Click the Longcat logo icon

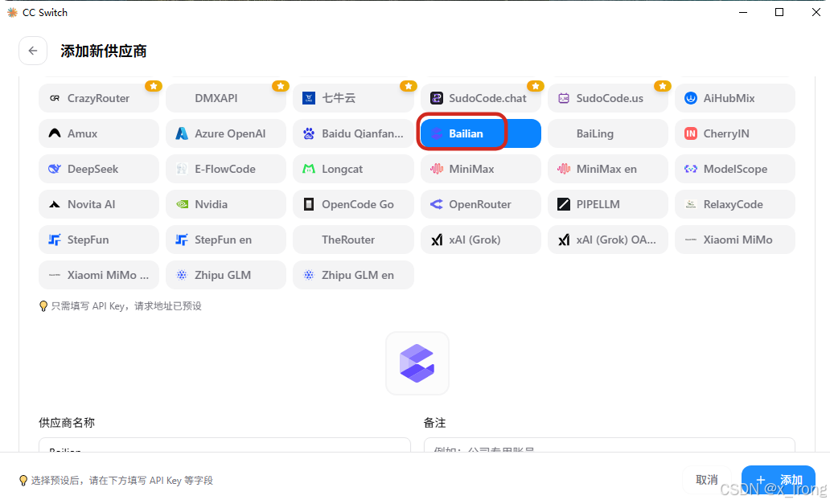309,169
